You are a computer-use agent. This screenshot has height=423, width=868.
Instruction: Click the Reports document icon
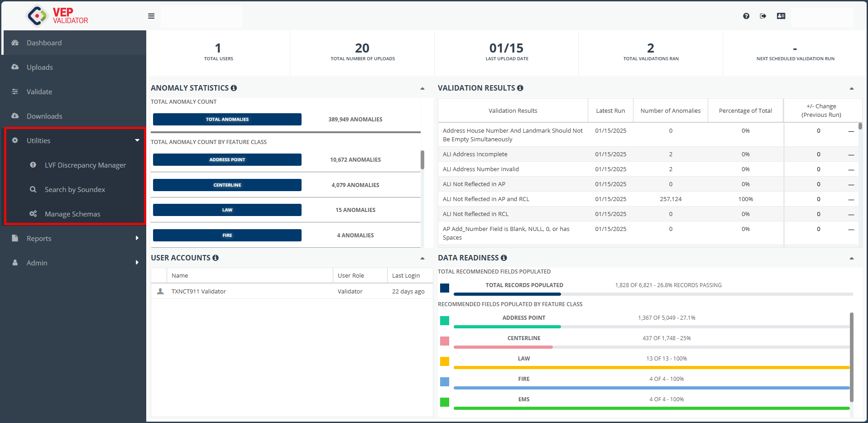(x=15, y=238)
